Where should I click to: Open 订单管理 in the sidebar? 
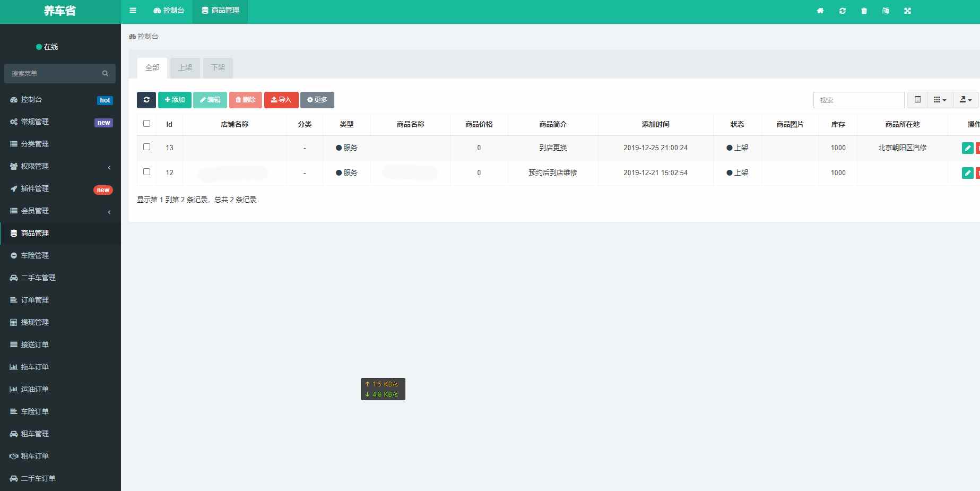coord(35,300)
